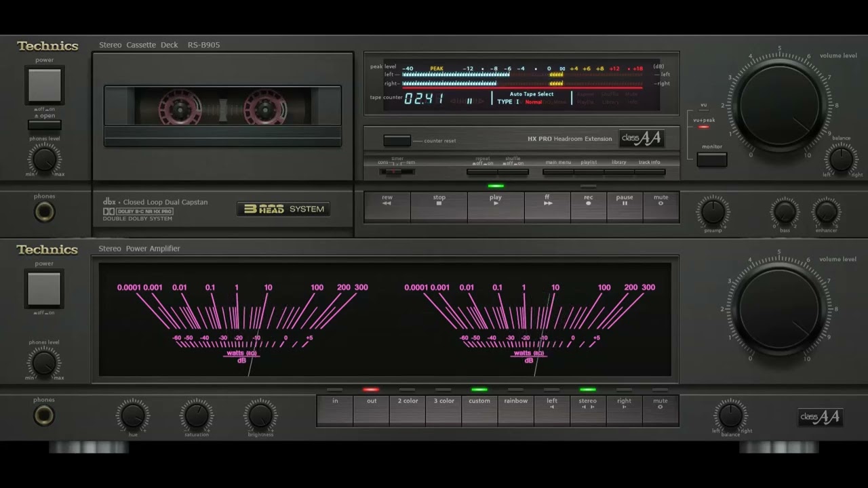Click the amplifier phones jack
The width and height of the screenshot is (868, 488).
[x=45, y=415]
